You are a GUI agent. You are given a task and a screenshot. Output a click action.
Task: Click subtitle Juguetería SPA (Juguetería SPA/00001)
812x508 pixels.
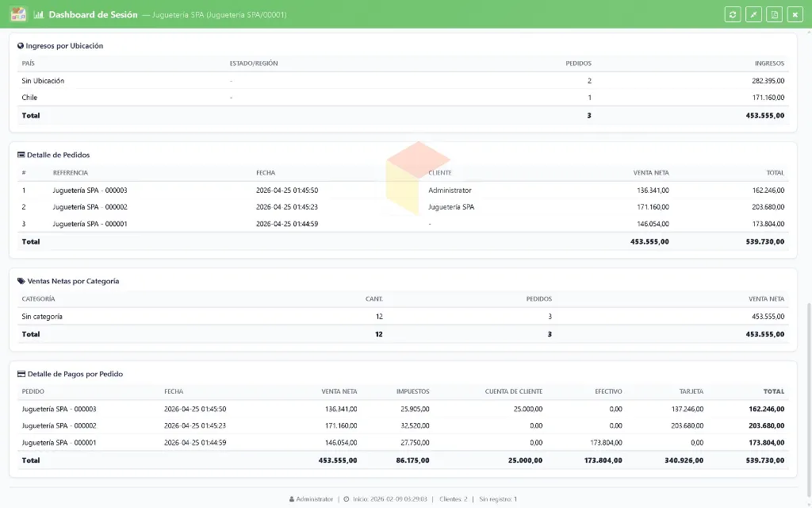click(x=219, y=14)
